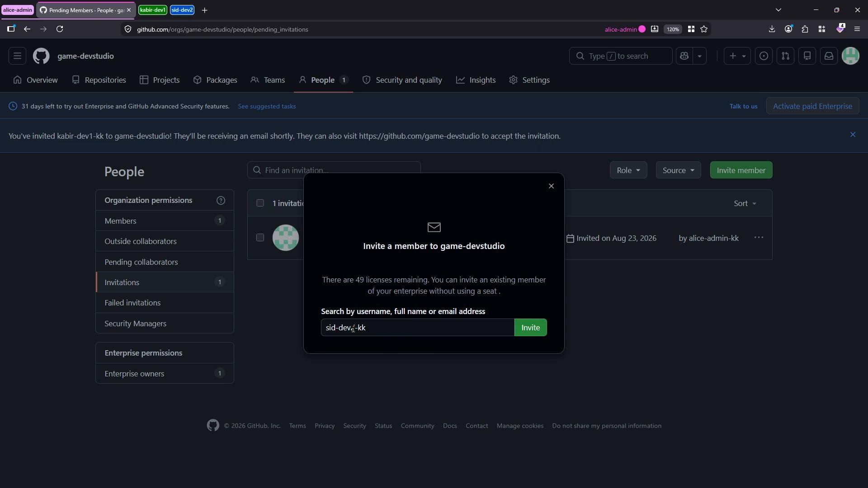This screenshot has width=868, height=488.
Task: Open the issues icon in header
Action: (764, 56)
